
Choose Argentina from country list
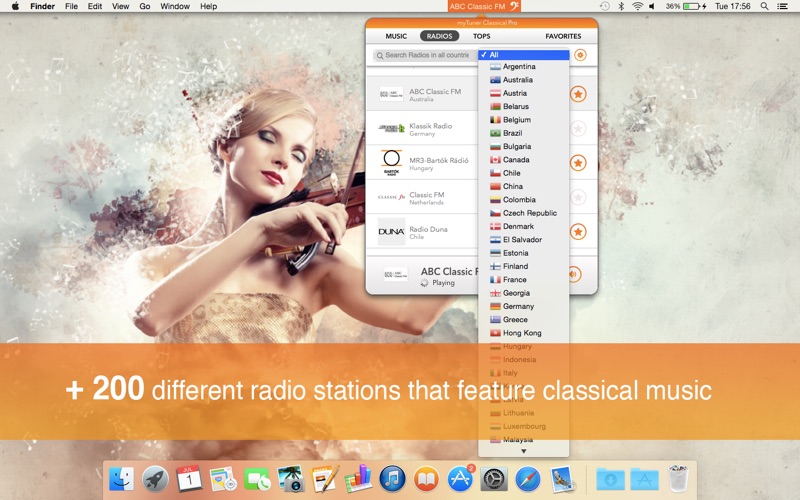click(523, 66)
